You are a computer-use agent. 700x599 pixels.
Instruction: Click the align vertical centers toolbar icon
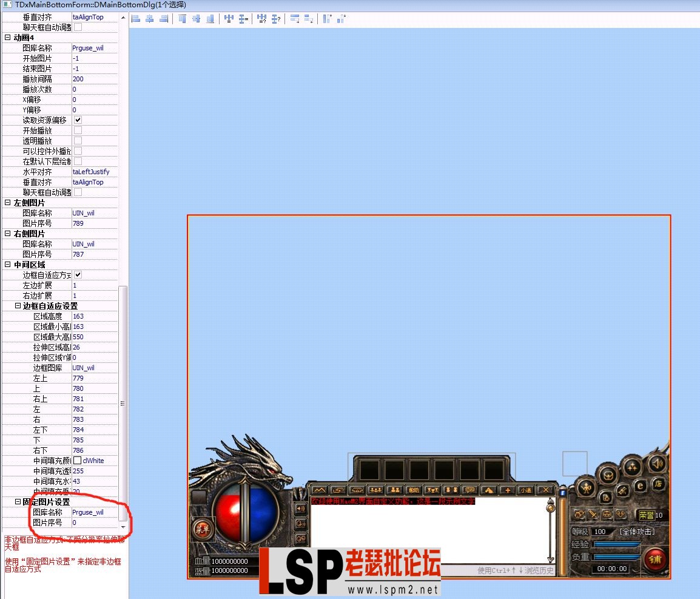(196, 19)
